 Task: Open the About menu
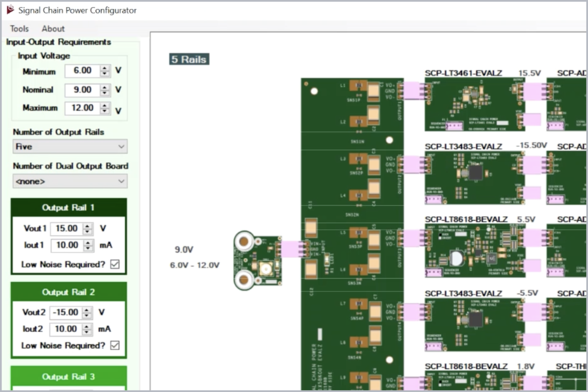(53, 28)
